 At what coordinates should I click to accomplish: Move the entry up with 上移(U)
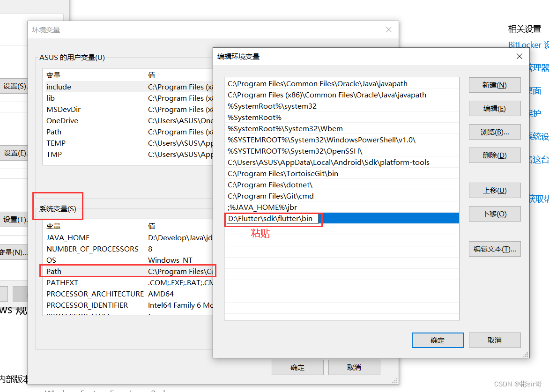tap(494, 191)
